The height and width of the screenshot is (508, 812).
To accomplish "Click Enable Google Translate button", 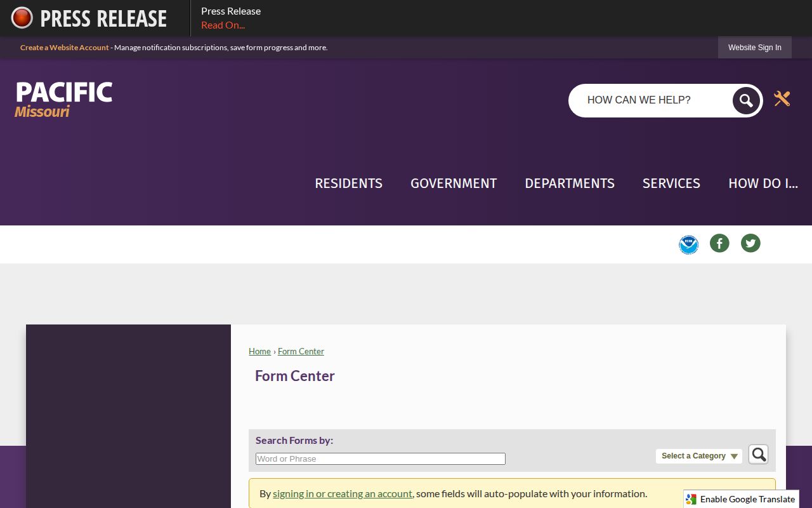I will coord(741,499).
